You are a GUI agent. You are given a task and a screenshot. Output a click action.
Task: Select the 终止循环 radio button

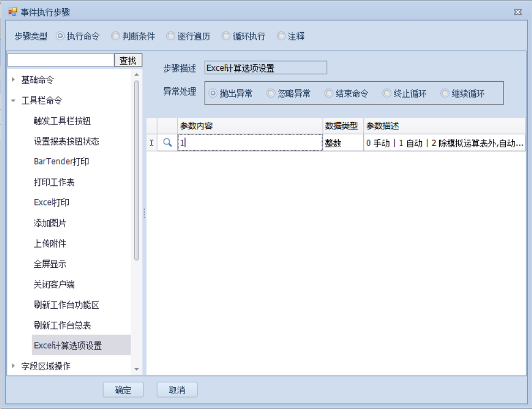pyautogui.click(x=386, y=93)
